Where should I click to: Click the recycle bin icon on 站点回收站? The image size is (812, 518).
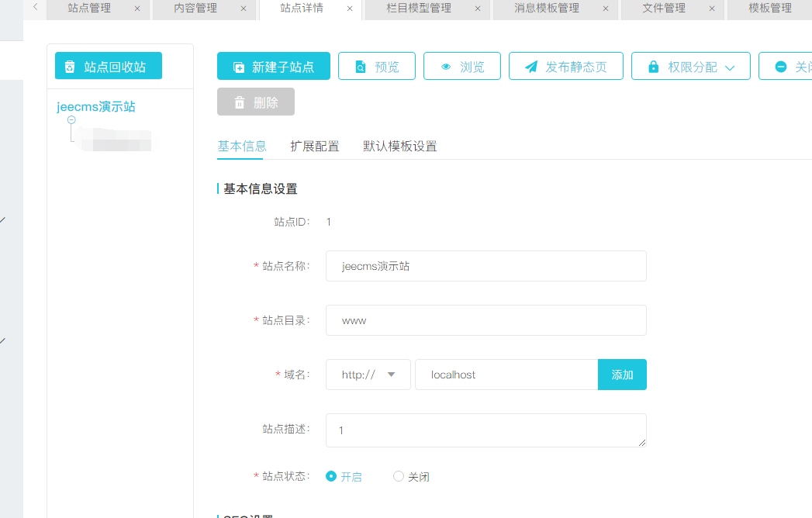71,67
